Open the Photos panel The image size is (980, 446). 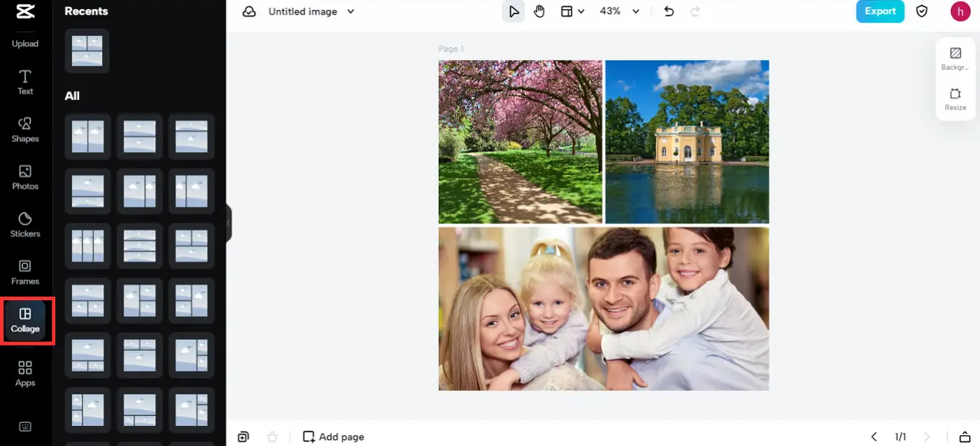click(x=25, y=177)
